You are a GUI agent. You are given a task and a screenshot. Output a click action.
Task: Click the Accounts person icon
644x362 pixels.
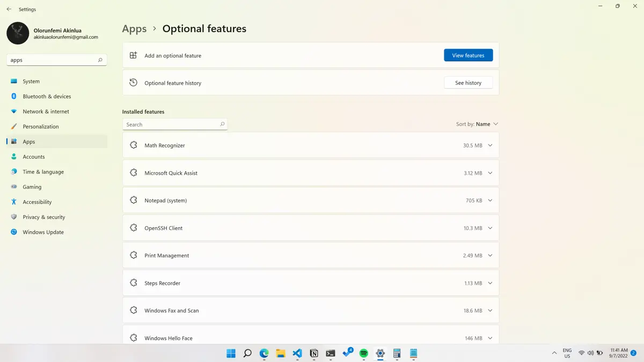[x=14, y=157]
